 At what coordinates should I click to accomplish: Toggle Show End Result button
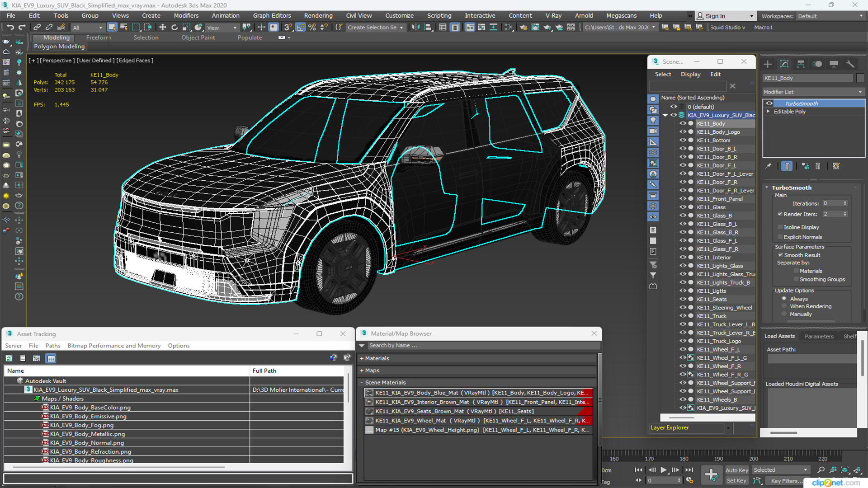[x=787, y=166]
